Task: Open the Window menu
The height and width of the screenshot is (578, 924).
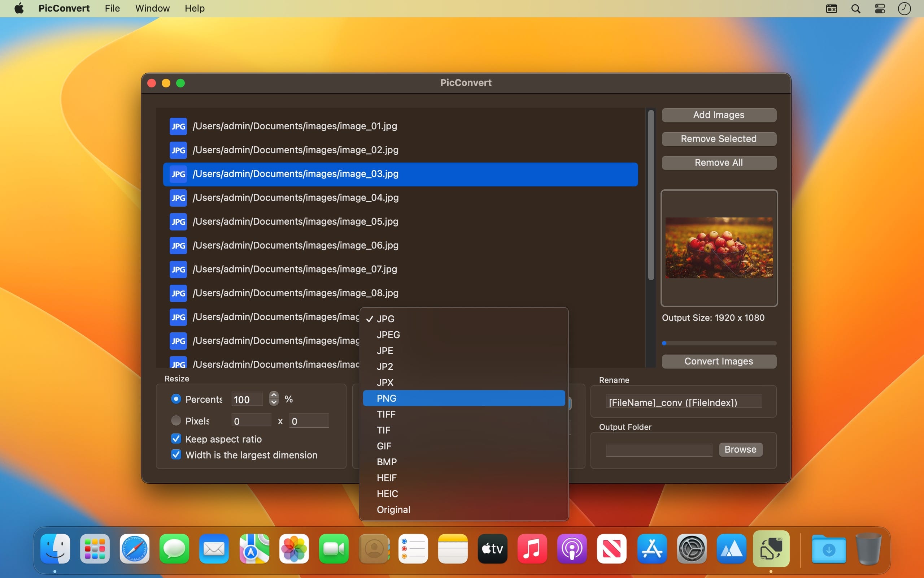Action: click(x=152, y=8)
